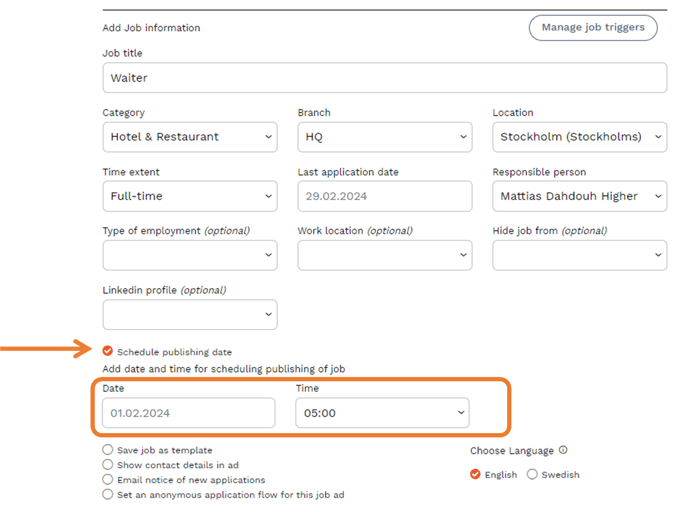Open the Location dropdown showing Stockholm
The image size is (680, 512).
point(579,137)
